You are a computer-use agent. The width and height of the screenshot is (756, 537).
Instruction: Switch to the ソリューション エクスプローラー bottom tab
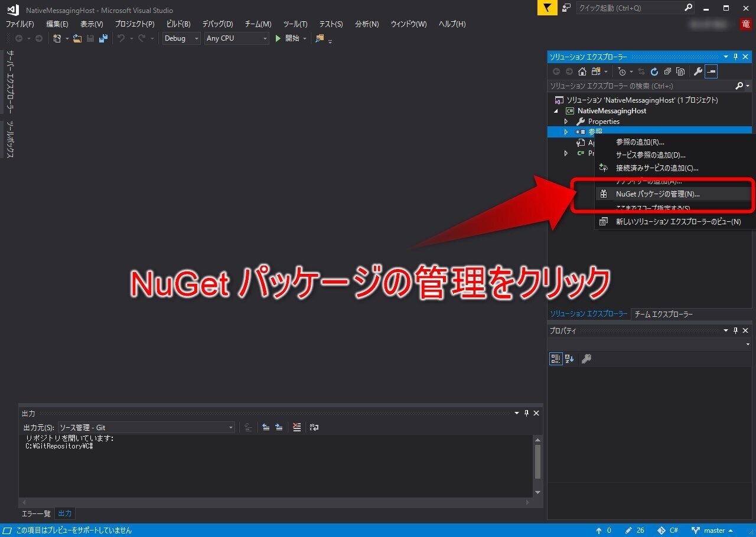(589, 314)
